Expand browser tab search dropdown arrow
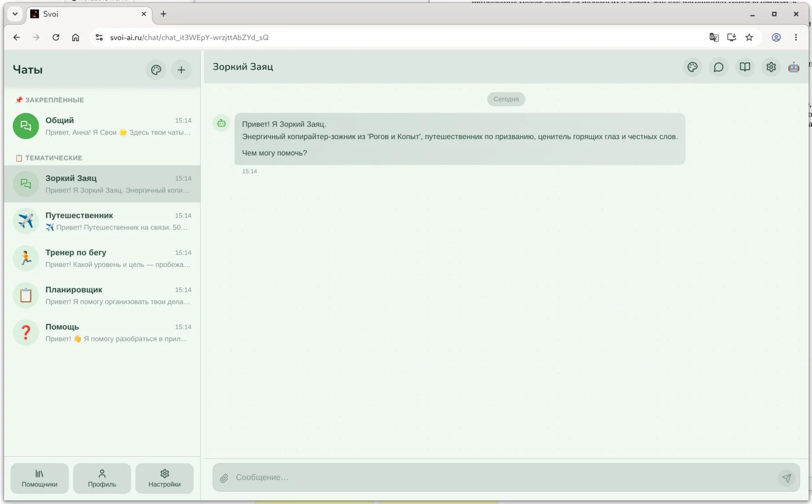This screenshot has height=504, width=812. point(15,14)
